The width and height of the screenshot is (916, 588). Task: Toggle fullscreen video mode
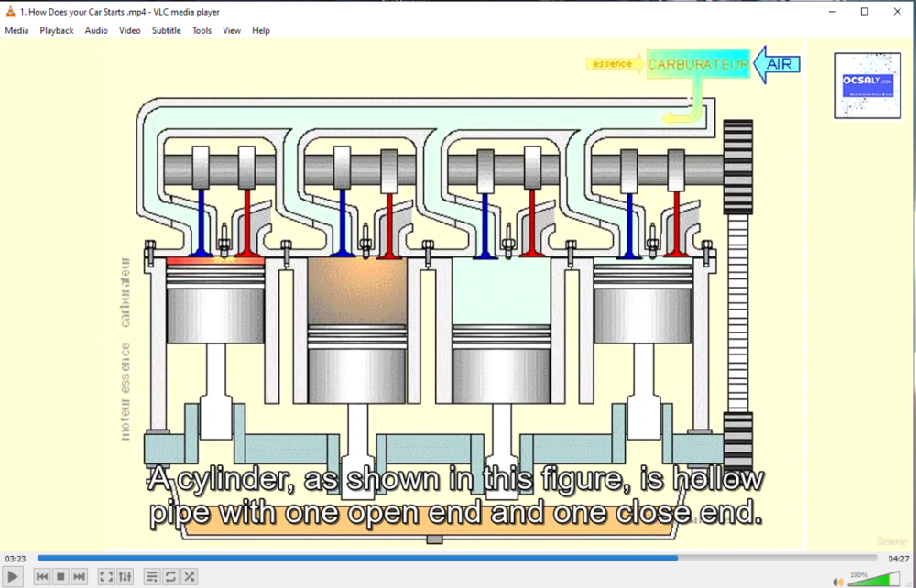pos(106,576)
